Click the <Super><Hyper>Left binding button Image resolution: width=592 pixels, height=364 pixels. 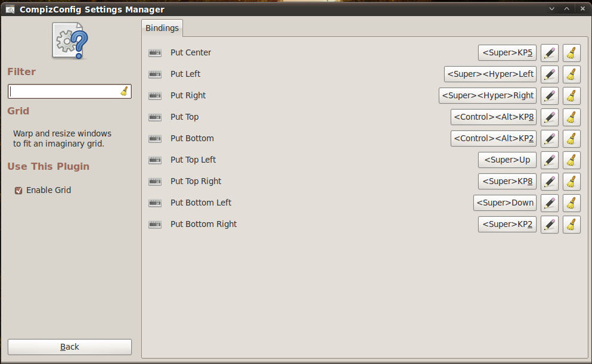click(x=490, y=74)
